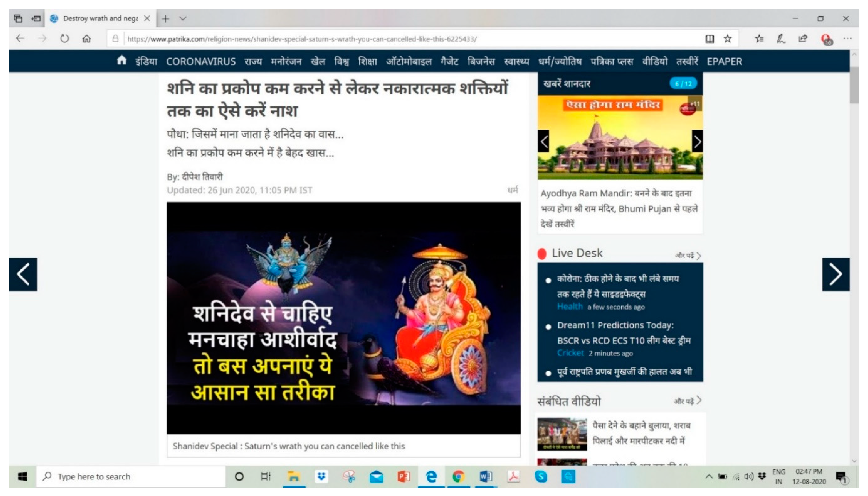Image resolution: width=868 pixels, height=496 pixels.
Task: Click the home icon in site navigation
Action: [x=122, y=61]
